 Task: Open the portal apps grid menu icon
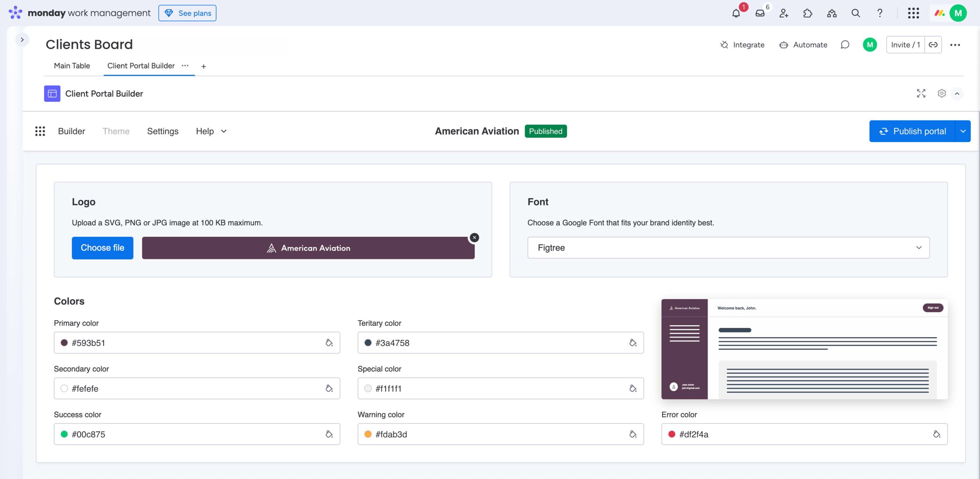(40, 131)
